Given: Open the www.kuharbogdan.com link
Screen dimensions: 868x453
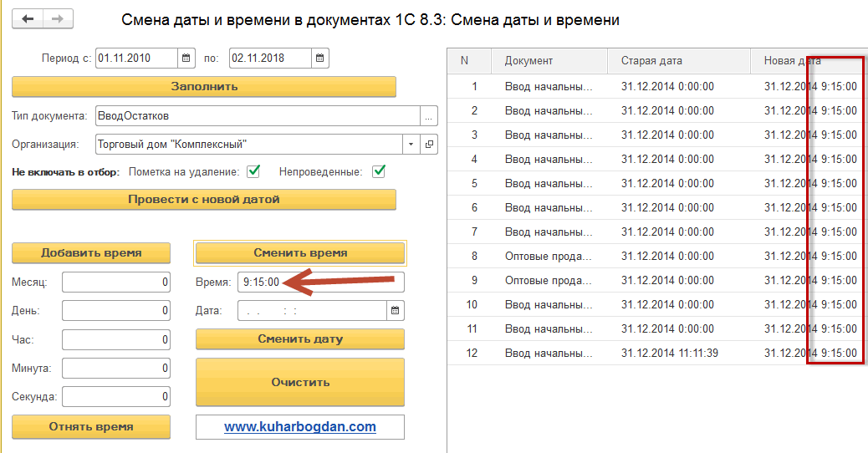Looking at the screenshot, I should pyautogui.click(x=300, y=427).
